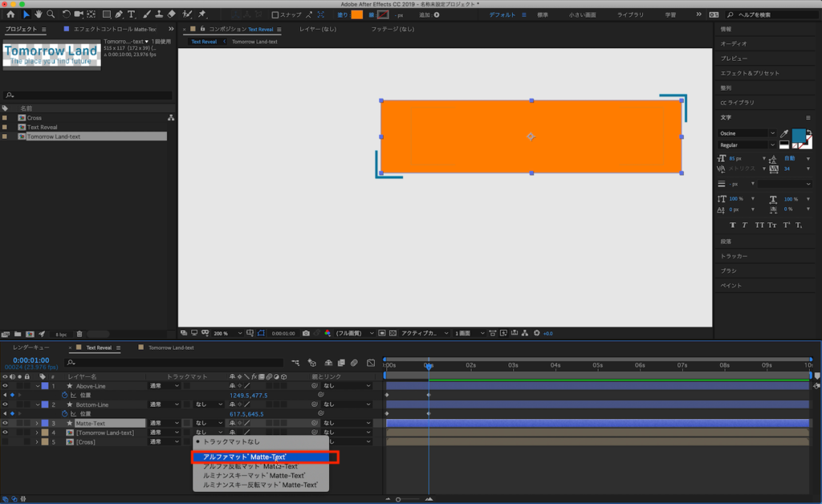Switch to the 標準 workspace
Image resolution: width=822 pixels, height=504 pixels.
tap(543, 14)
